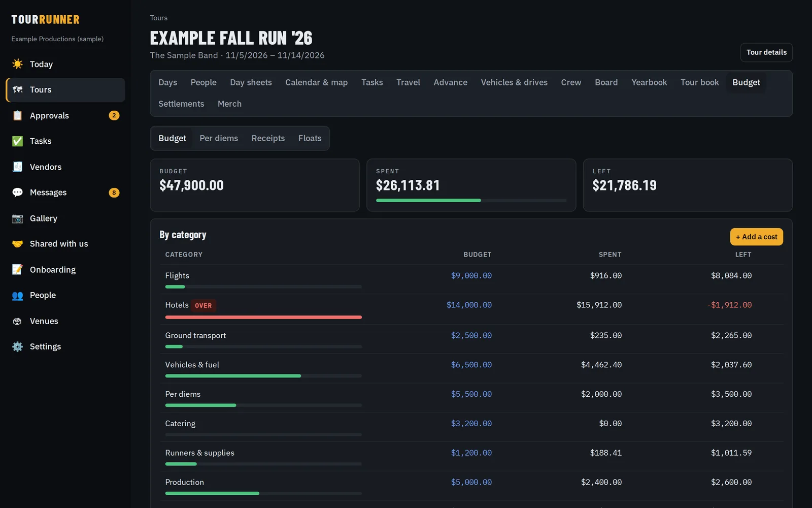Click the OVER tag on Hotels

click(x=203, y=305)
